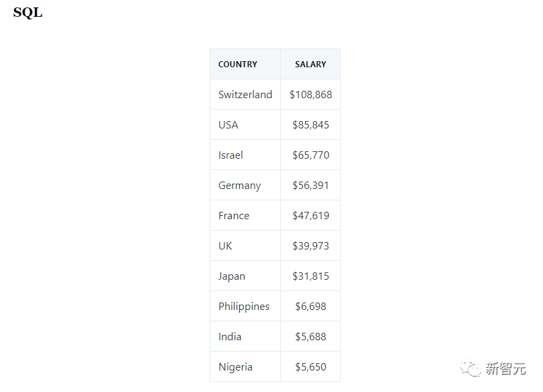The image size is (543, 392).
Task: Click the 新智元 watermark text
Action: click(x=505, y=368)
